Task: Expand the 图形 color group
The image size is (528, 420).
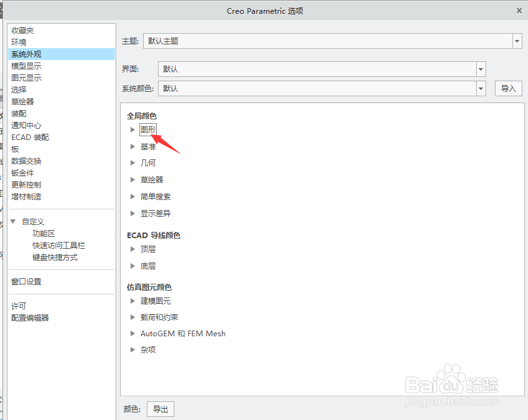Action: (132, 129)
